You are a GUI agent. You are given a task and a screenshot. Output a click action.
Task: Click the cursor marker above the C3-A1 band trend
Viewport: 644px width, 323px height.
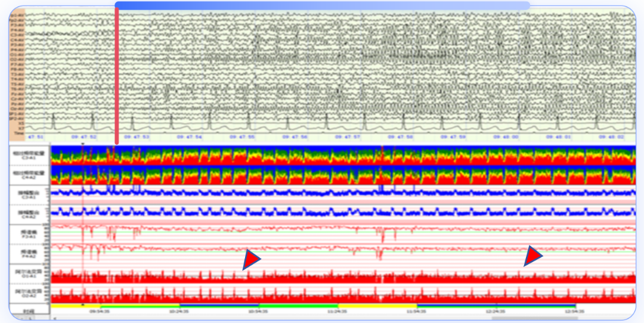(83, 144)
